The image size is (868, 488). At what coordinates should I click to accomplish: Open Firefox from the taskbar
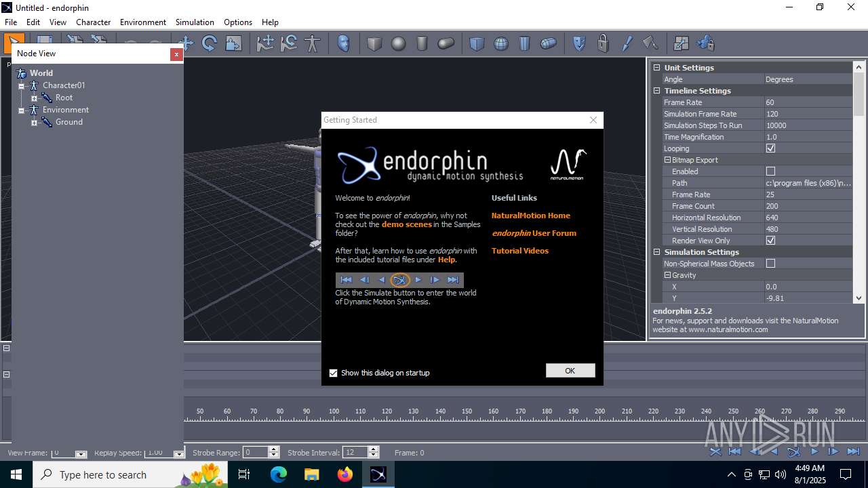tap(345, 474)
